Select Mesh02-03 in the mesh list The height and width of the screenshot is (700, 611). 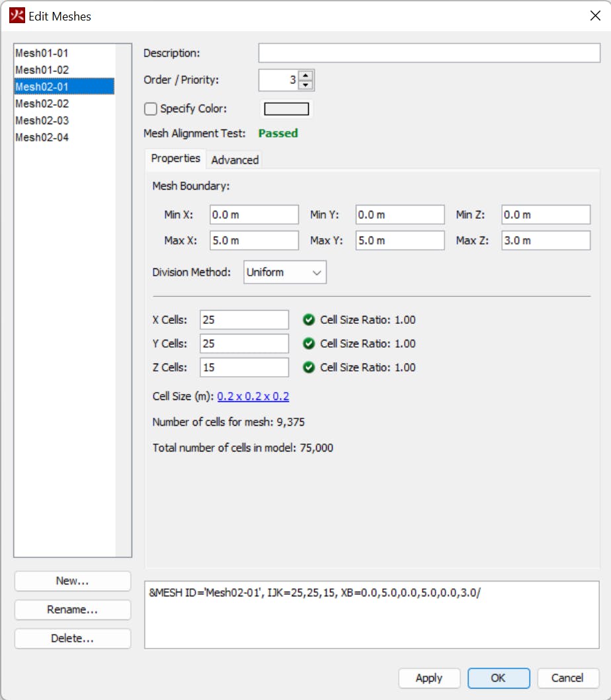click(42, 120)
